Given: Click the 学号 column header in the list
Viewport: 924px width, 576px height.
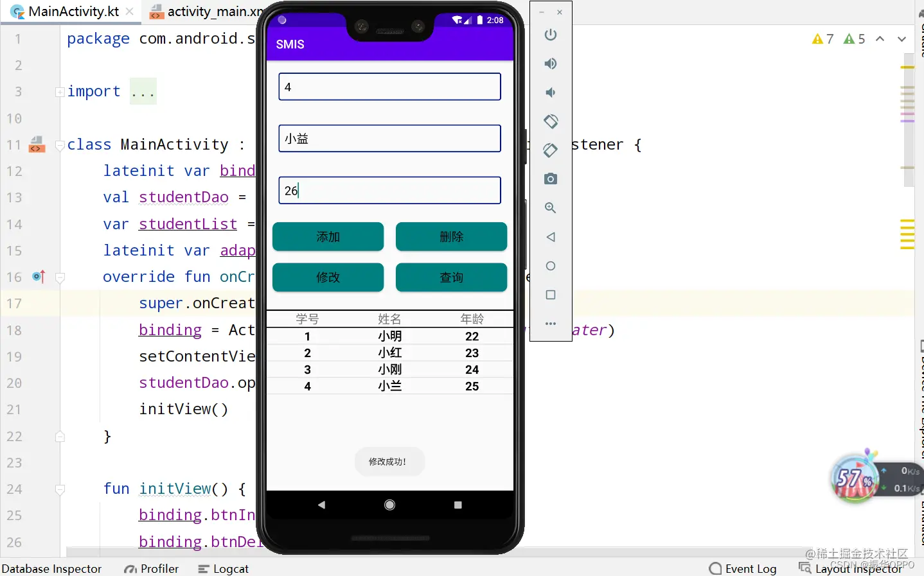Looking at the screenshot, I should tap(307, 319).
